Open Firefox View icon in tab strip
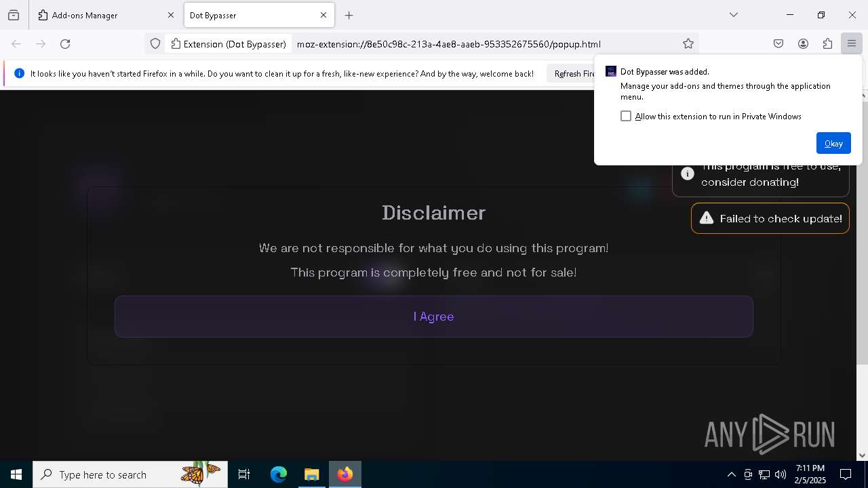The width and height of the screenshot is (868, 488). point(14,15)
